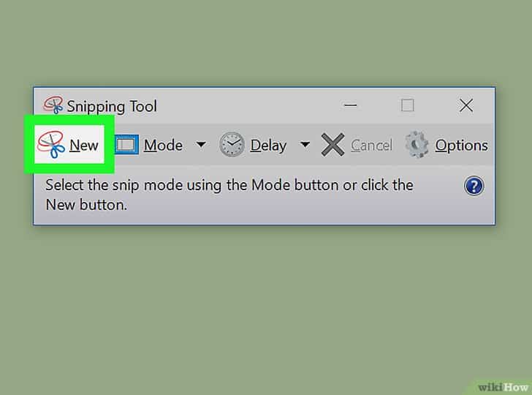Click the Snipping Tool title bar scissors icon
The height and width of the screenshot is (395, 532).
53,105
